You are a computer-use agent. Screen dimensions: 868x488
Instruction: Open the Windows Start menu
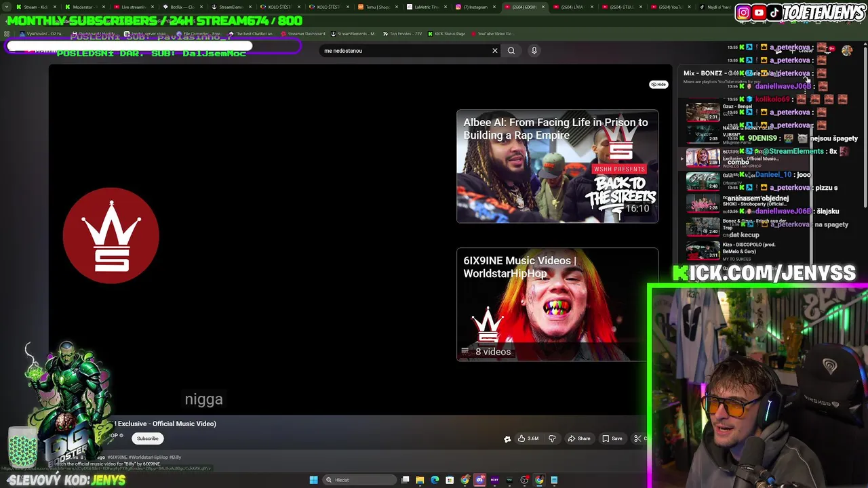pos(313,480)
